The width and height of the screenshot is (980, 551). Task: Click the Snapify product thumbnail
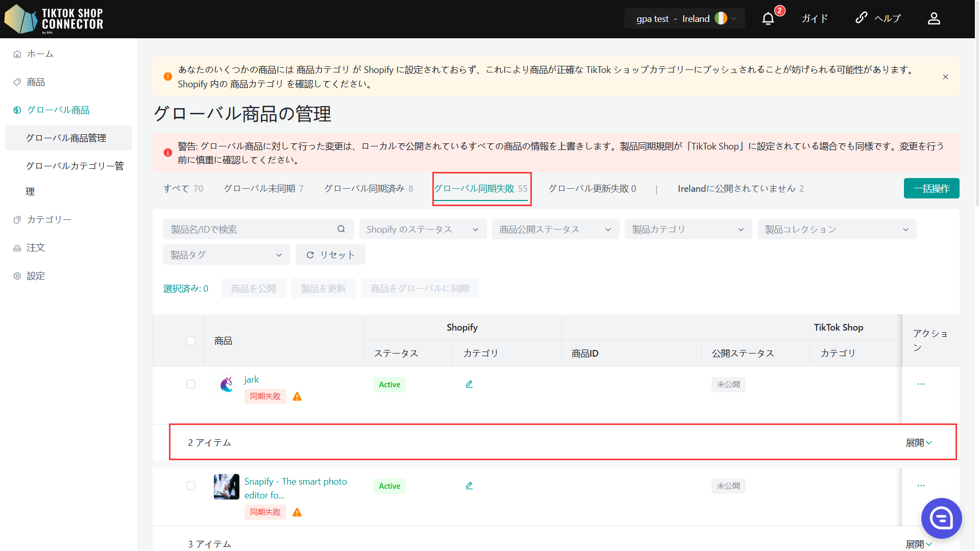(x=227, y=487)
